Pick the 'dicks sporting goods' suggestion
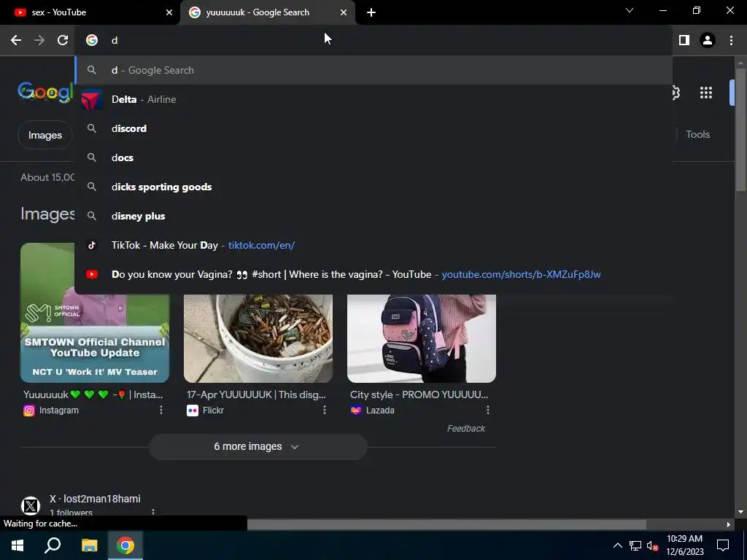 [x=373, y=187]
